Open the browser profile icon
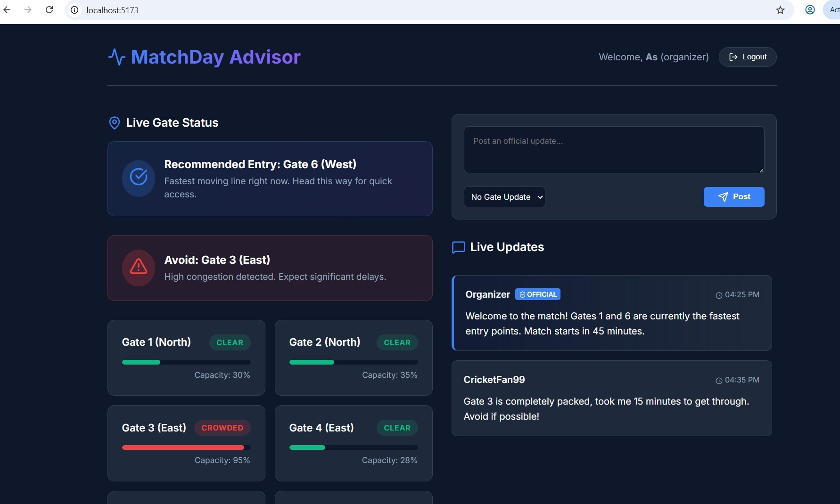 [x=810, y=9]
